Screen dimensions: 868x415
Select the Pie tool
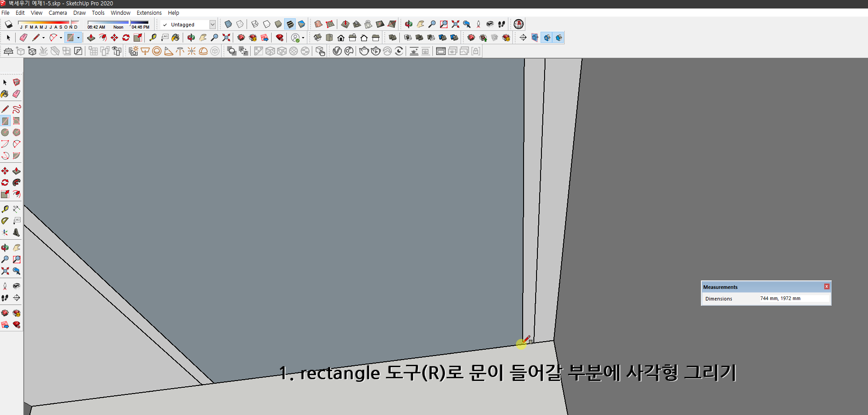point(17,156)
